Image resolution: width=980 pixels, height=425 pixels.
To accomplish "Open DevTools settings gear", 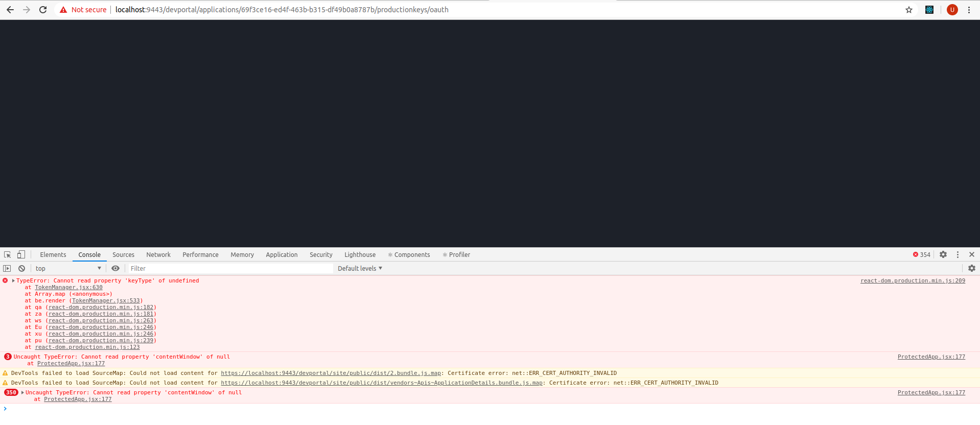I will (943, 254).
